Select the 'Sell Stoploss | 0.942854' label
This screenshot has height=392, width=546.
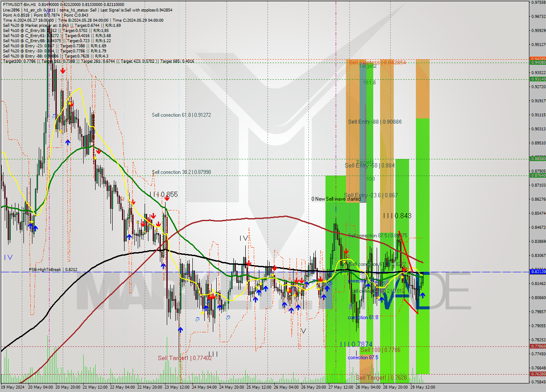[x=377, y=62]
